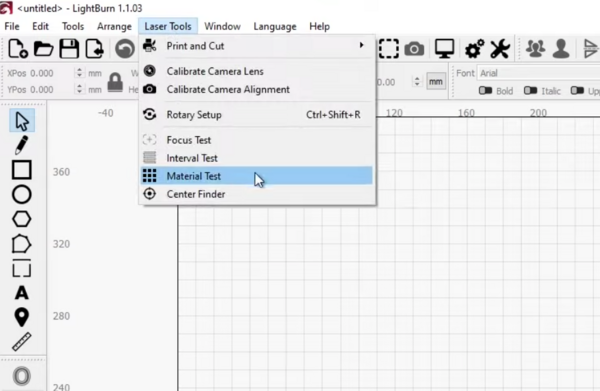
Task: Select Calibrate Camera Alignment menu entry
Action: pos(256,89)
